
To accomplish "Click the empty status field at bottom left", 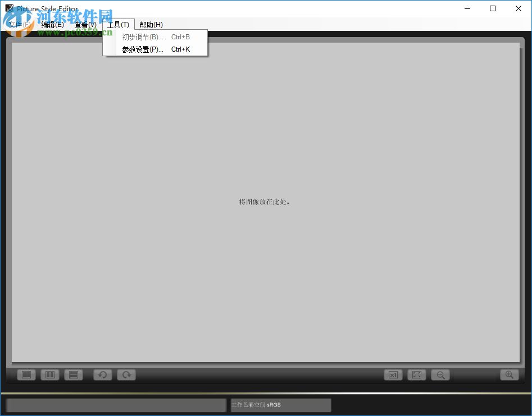I will pyautogui.click(x=115, y=405).
